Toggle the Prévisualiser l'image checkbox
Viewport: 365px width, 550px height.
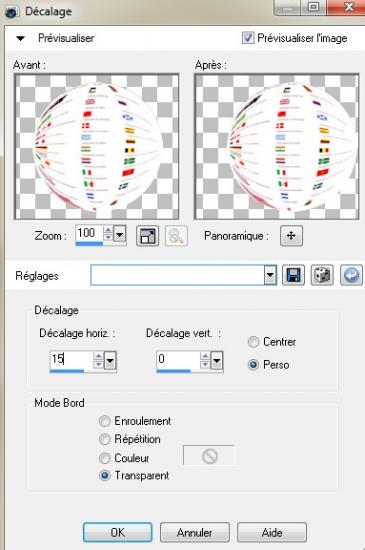click(248, 38)
